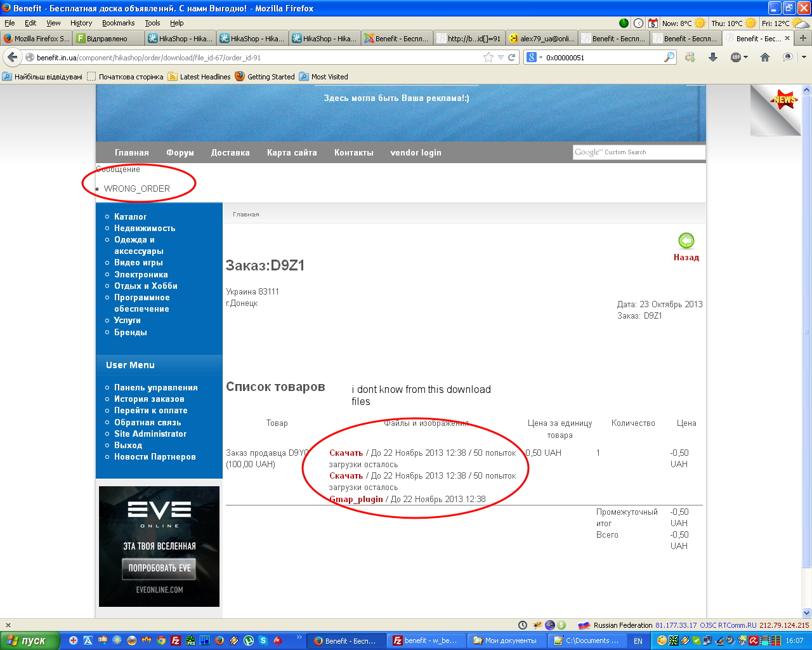
Task: Reload the page with the refresh icon
Action: point(511,57)
